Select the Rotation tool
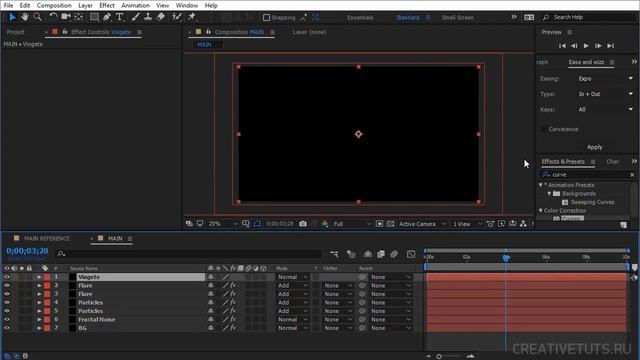This screenshot has width=640, height=360. [x=53, y=17]
